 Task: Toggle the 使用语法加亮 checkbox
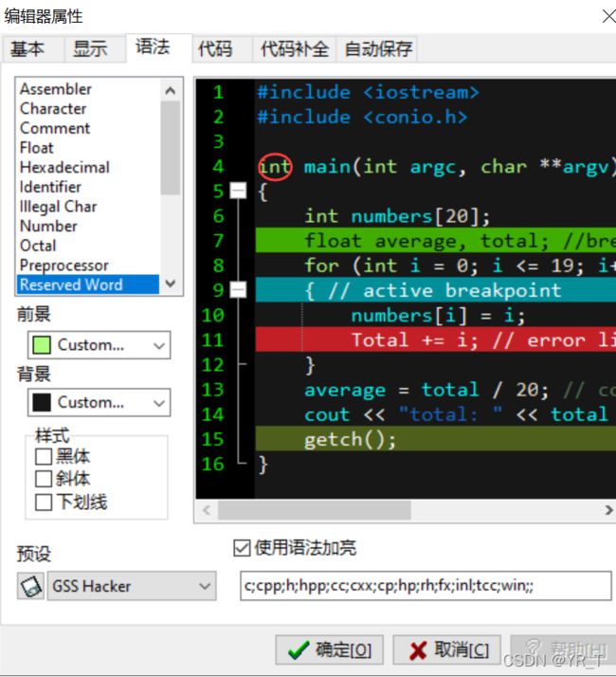pyautogui.click(x=242, y=548)
